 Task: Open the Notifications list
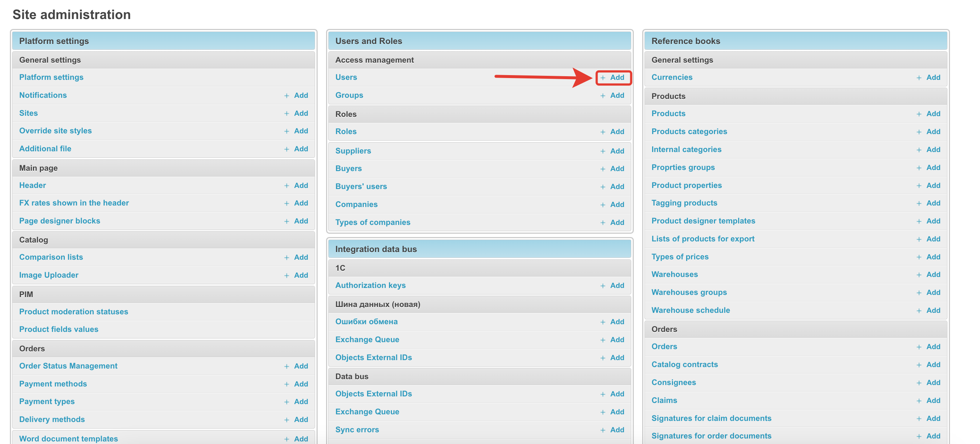click(x=43, y=95)
